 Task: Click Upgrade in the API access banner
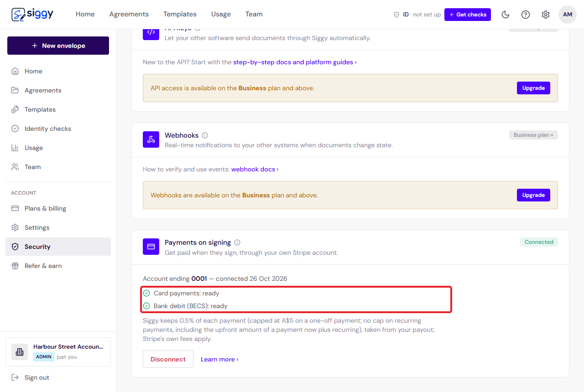point(533,88)
